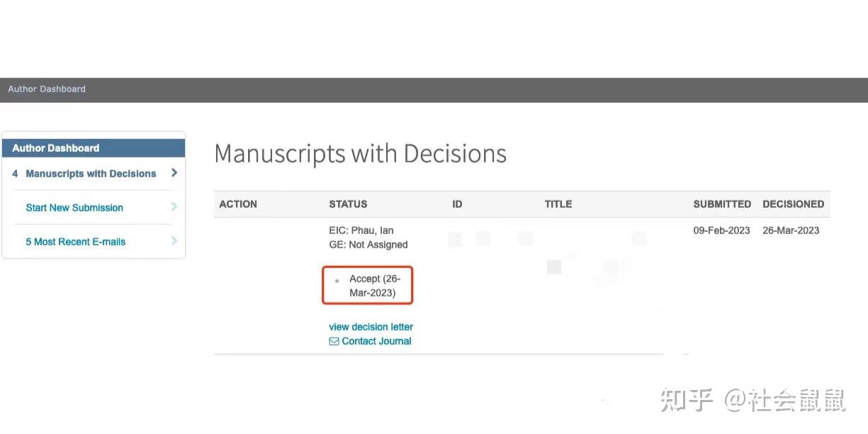Click the view decision letter link
Screen dimensions: 868x434
[x=371, y=327]
